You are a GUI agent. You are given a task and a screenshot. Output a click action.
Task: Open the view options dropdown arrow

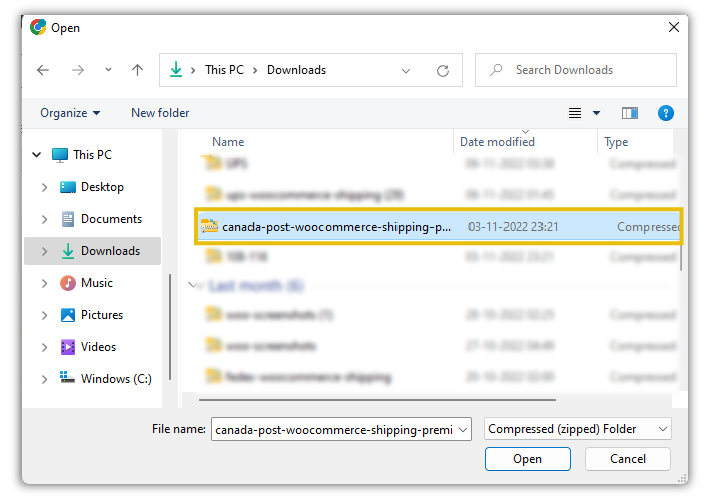click(x=596, y=113)
